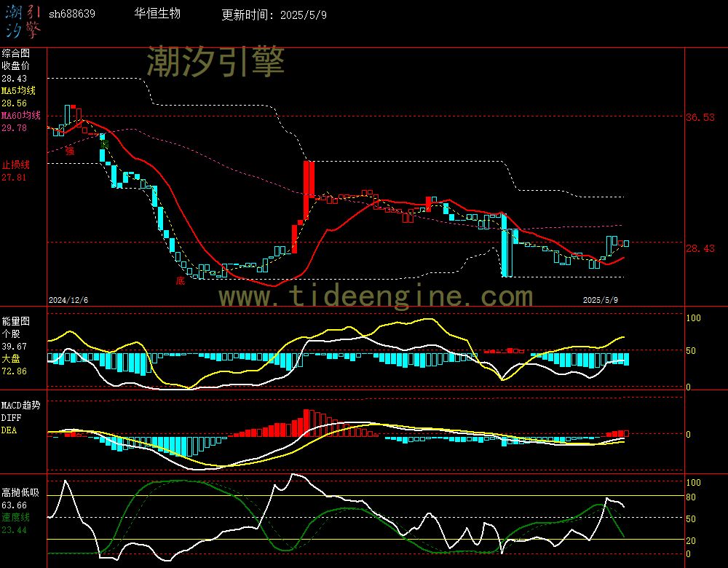Click the MA60 value 29.78

pyautogui.click(x=14, y=127)
